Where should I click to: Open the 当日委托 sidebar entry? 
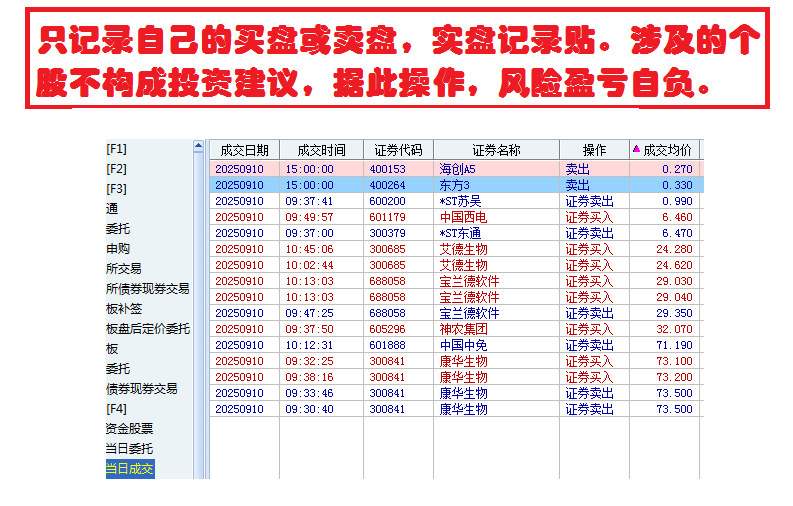pos(129,448)
